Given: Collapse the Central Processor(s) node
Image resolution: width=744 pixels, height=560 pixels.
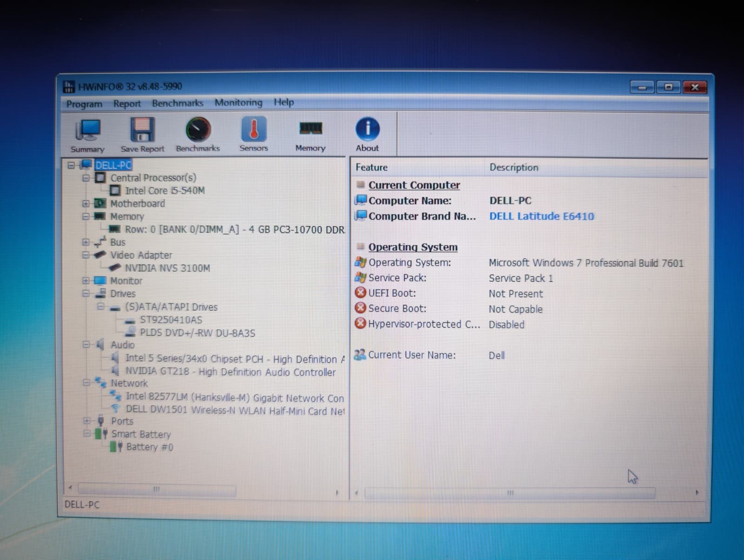Looking at the screenshot, I should [x=86, y=178].
